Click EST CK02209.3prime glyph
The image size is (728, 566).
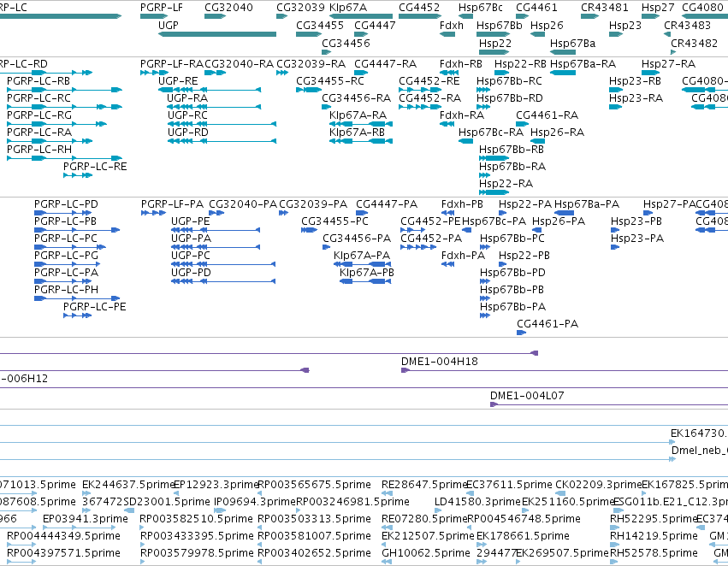click(x=560, y=493)
